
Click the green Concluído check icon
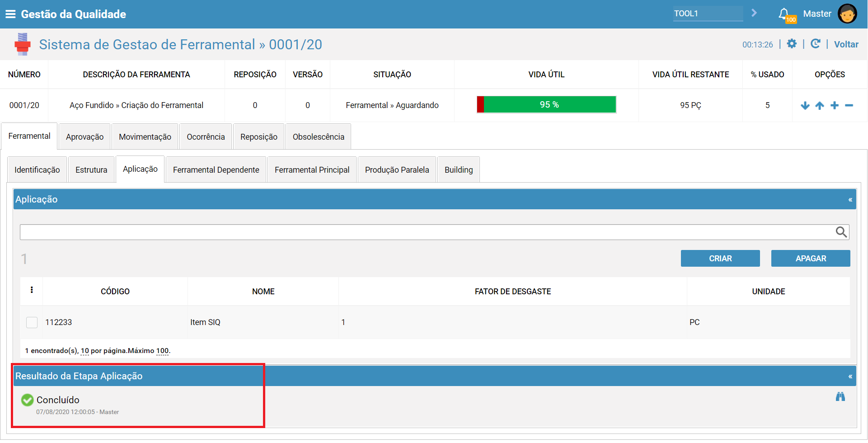[x=28, y=400]
